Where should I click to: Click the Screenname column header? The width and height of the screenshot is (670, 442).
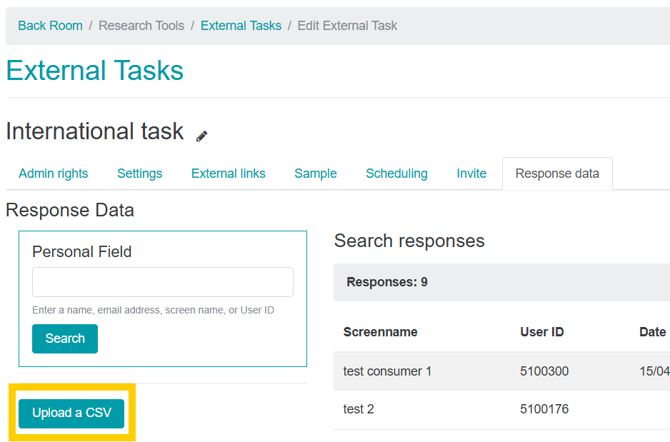[380, 332]
